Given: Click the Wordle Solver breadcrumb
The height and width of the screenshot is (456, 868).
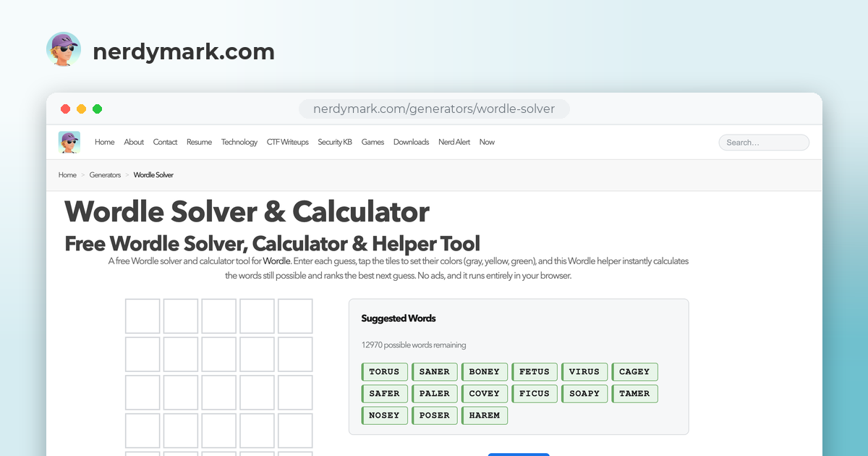Looking at the screenshot, I should [x=153, y=175].
